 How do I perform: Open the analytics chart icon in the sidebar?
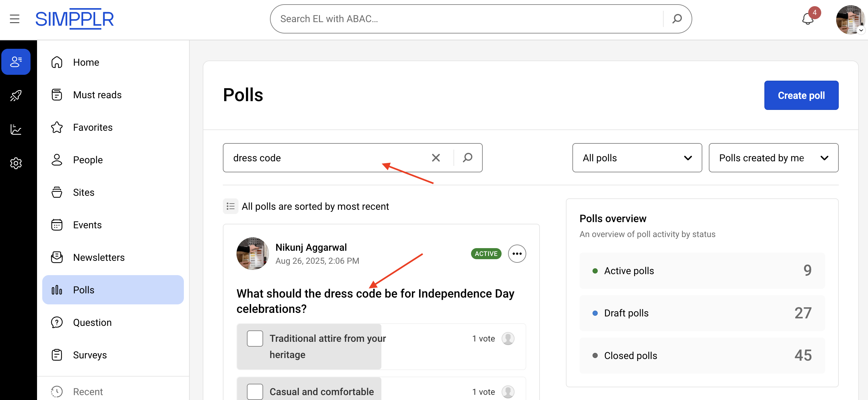click(x=16, y=129)
